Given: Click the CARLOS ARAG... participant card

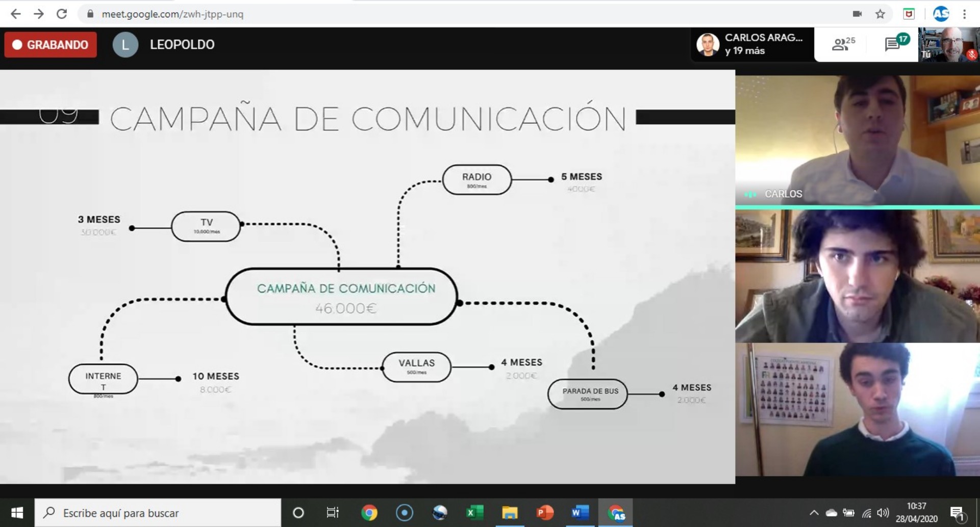Looking at the screenshot, I should point(752,45).
